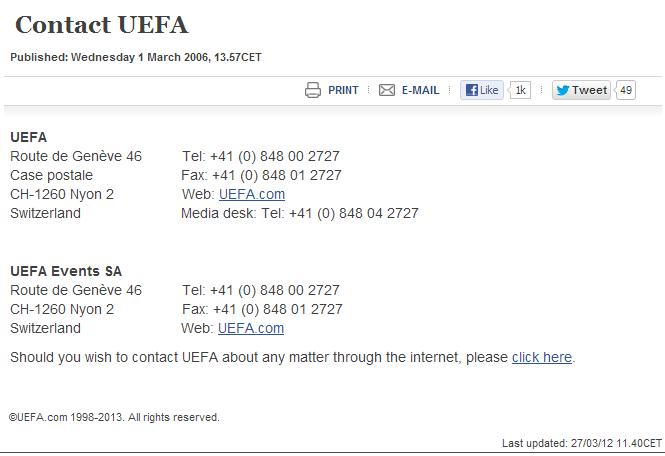Viewport: 665px width, 456px height.
Task: Click the Last updated timestamp
Action: tap(581, 442)
